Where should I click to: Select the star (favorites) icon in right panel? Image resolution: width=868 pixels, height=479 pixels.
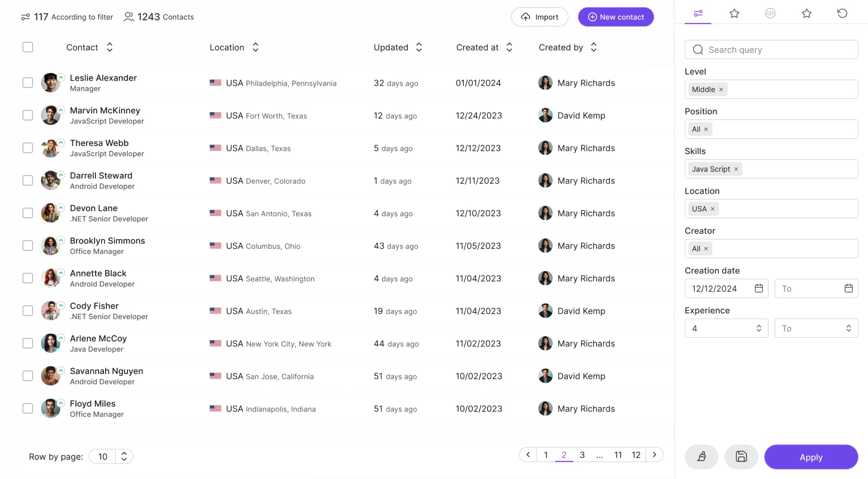coord(734,14)
